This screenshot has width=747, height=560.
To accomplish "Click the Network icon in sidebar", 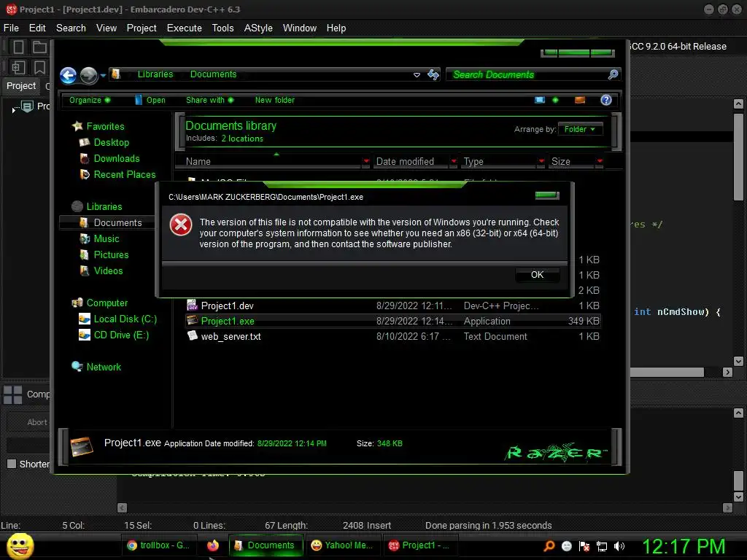I will coord(77,367).
